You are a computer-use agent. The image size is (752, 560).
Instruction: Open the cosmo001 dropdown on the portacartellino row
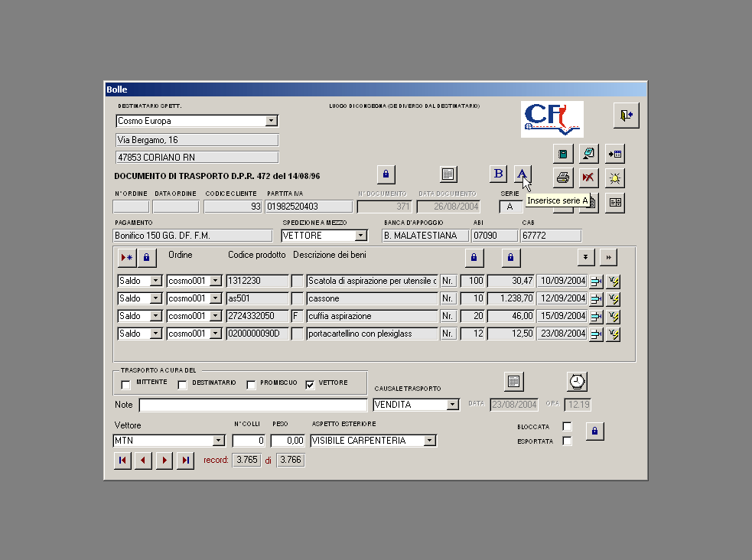(216, 334)
